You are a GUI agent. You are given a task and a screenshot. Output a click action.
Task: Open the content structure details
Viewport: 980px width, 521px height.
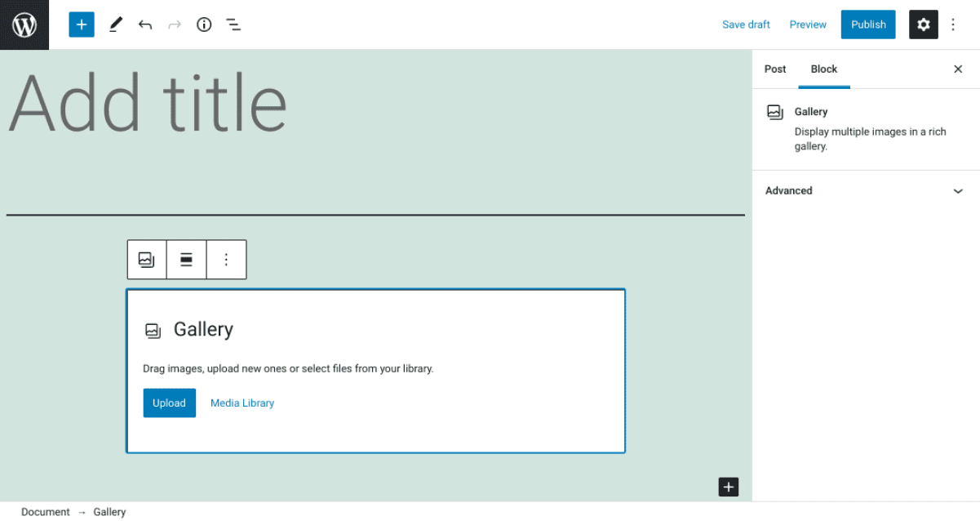click(204, 24)
